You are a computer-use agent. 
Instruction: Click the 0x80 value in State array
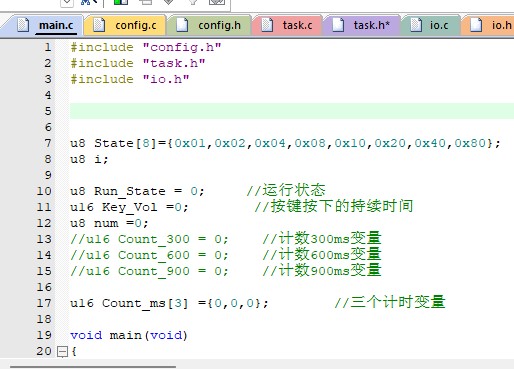[x=470, y=143]
